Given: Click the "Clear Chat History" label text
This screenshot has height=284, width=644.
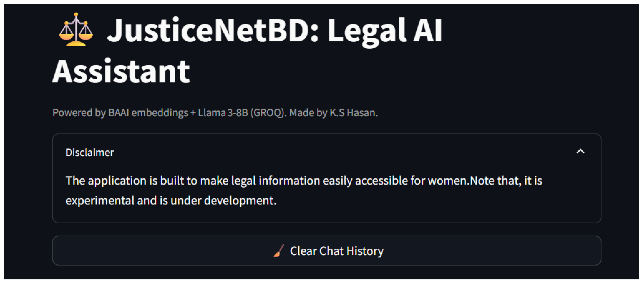Looking at the screenshot, I should coord(336,251).
